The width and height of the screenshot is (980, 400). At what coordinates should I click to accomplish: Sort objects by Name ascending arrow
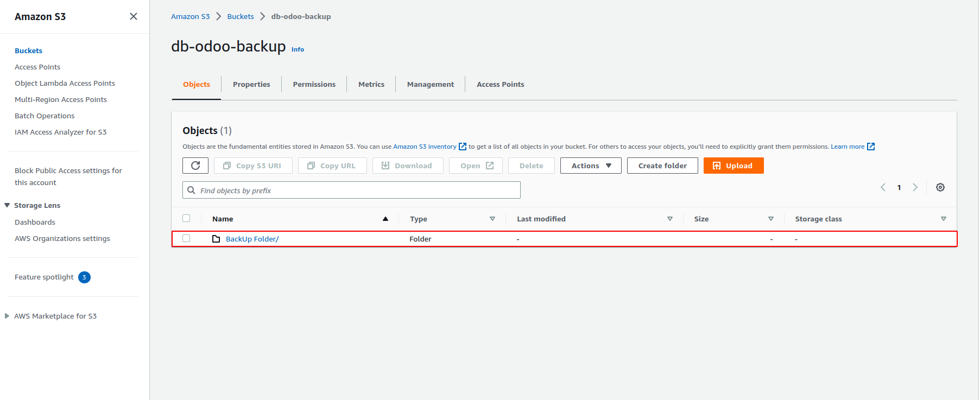[x=385, y=219]
